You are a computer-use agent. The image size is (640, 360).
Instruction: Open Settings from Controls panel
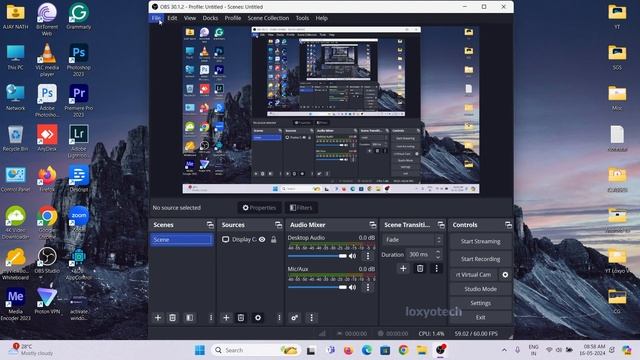pos(480,303)
